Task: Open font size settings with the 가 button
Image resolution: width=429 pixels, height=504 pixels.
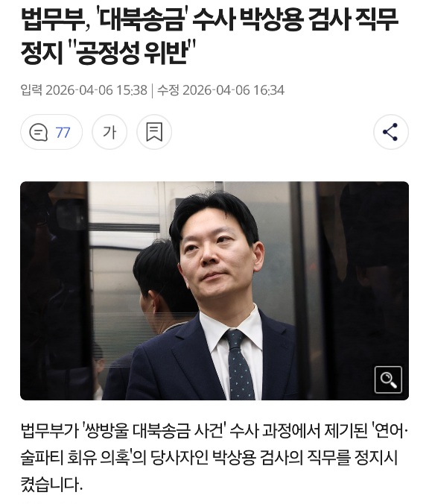Action: tap(109, 132)
